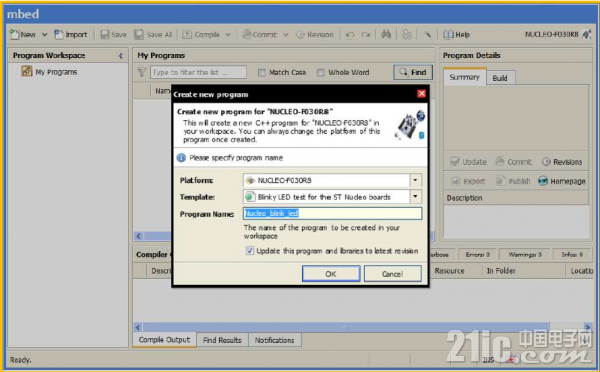The height and width of the screenshot is (372, 600).
Task: Click the Program Name input field
Action: point(333,213)
